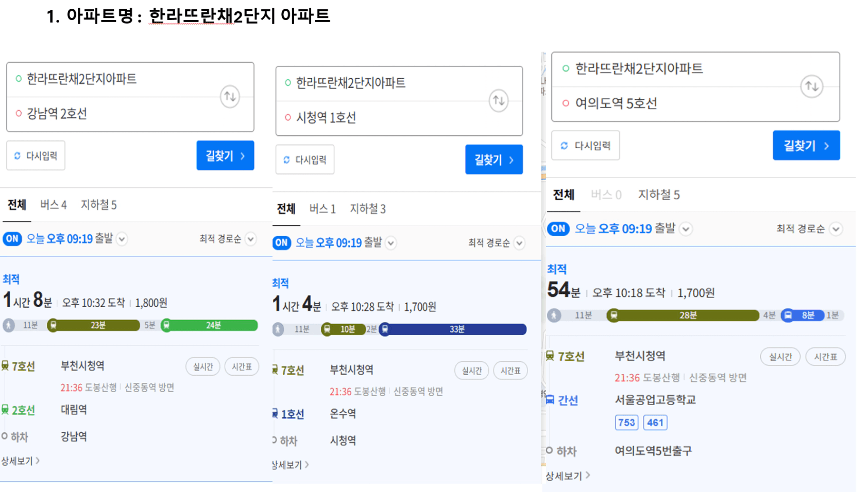This screenshot has width=868, height=492.
Task: Click the olive subway icon on 23분 segment
Action: coord(53,325)
